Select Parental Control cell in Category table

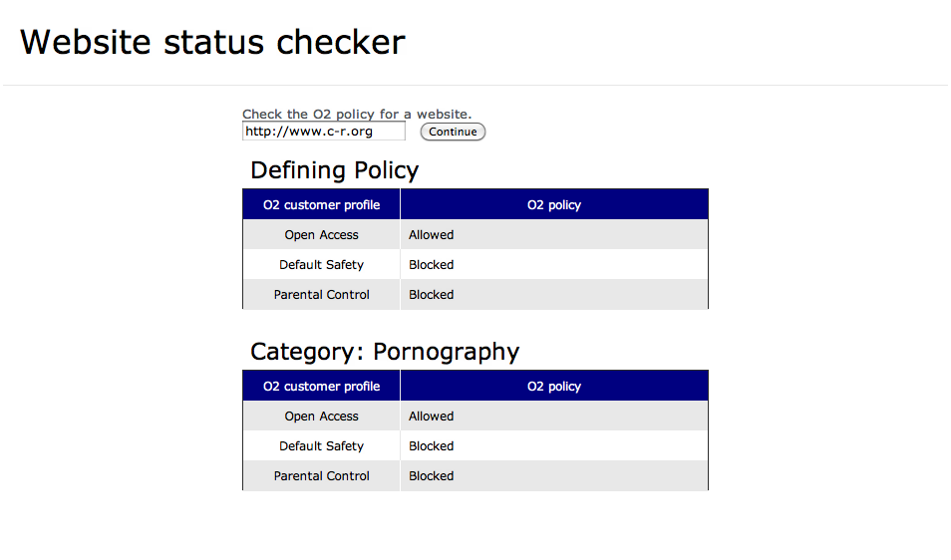321,476
